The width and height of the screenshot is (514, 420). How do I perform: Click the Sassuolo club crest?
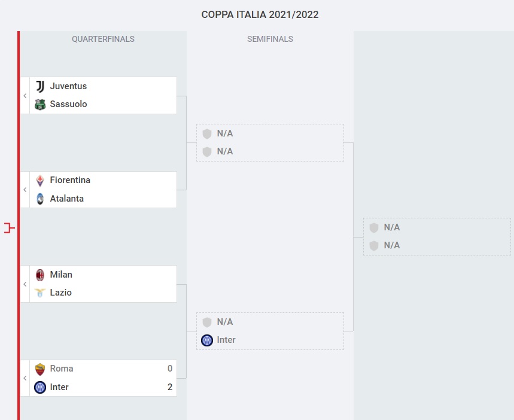[40, 105]
